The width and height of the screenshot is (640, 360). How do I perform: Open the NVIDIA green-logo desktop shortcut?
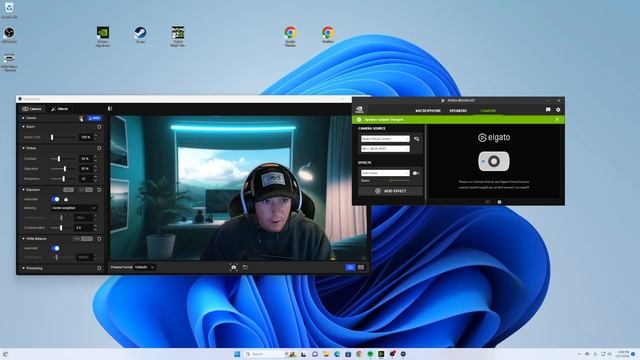click(x=102, y=36)
